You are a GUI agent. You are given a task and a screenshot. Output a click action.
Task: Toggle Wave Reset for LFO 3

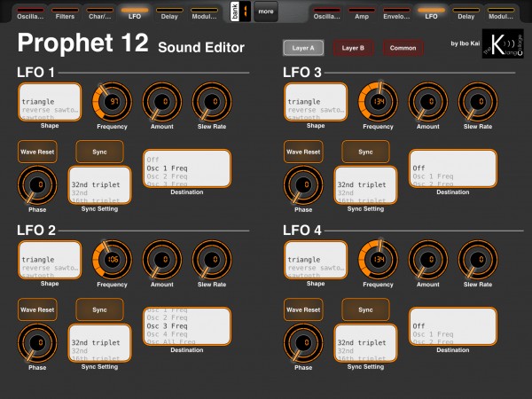click(x=303, y=152)
